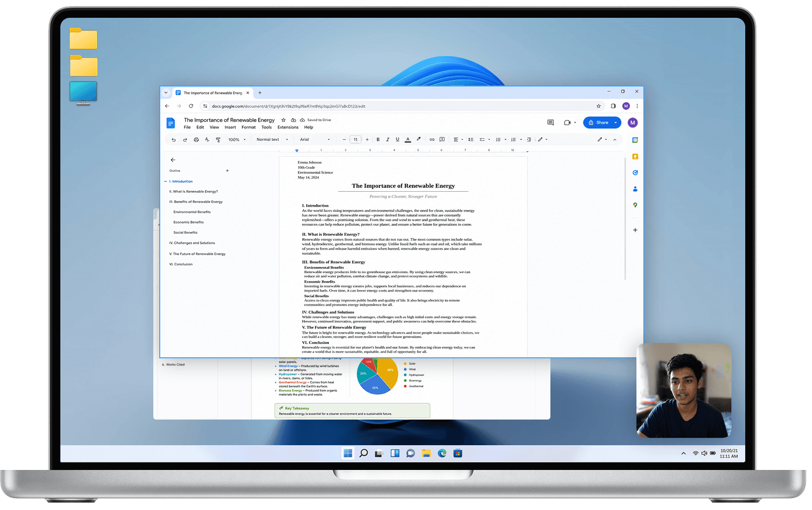Add a tab with the outline plus
The height and width of the screenshot is (510, 812).
tap(227, 171)
